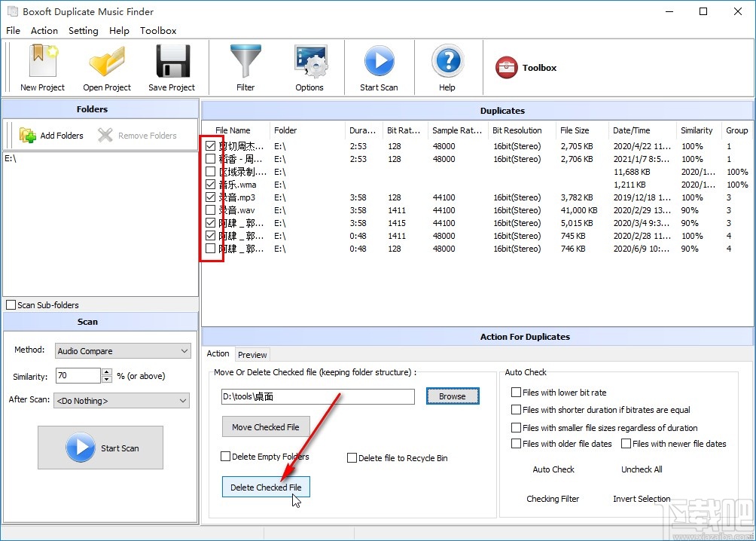
Task: Open the Toolbox menu in menu bar
Action: (158, 30)
